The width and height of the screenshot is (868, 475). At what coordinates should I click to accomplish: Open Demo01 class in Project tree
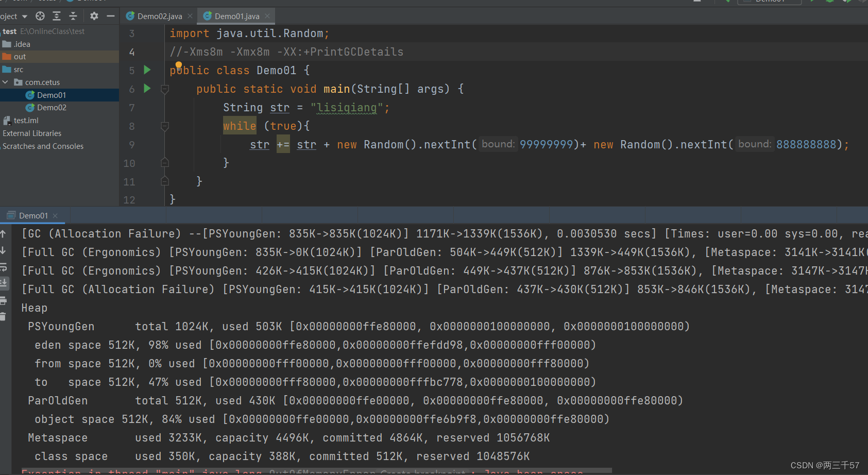(x=59, y=95)
